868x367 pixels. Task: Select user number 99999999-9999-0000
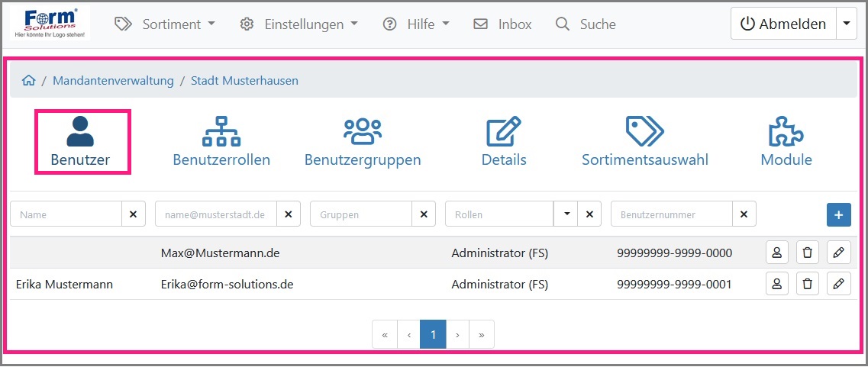pyautogui.click(x=675, y=253)
